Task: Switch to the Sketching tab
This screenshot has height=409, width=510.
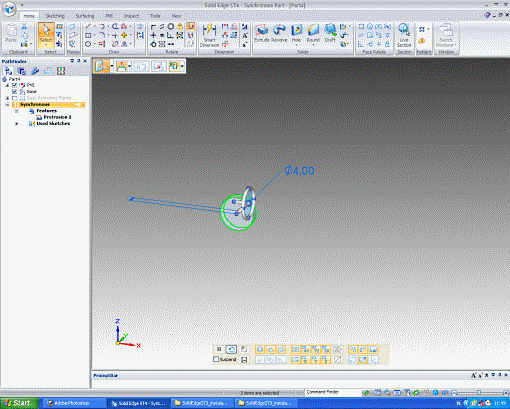Action: coord(55,16)
